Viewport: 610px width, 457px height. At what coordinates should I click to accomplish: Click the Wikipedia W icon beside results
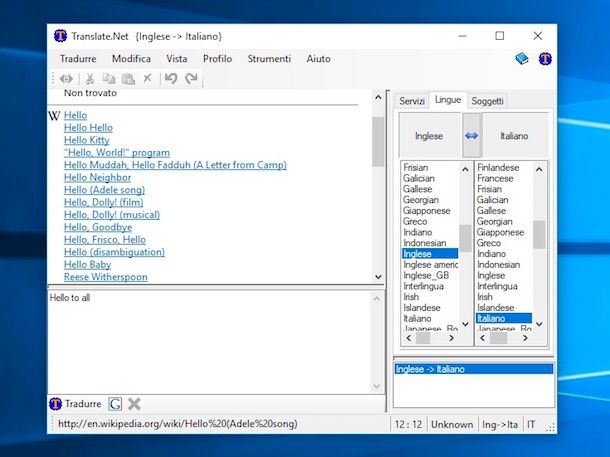54,116
